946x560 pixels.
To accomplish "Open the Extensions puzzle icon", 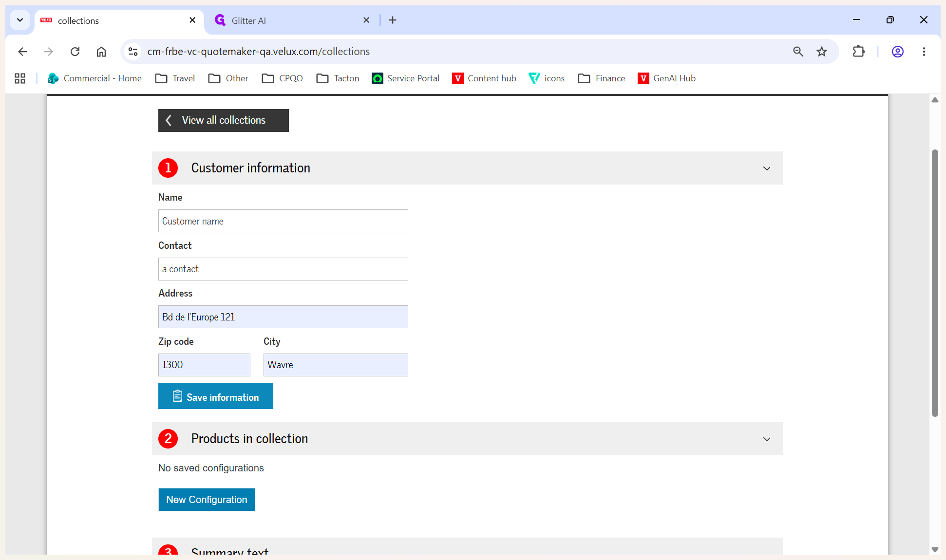I will (859, 52).
